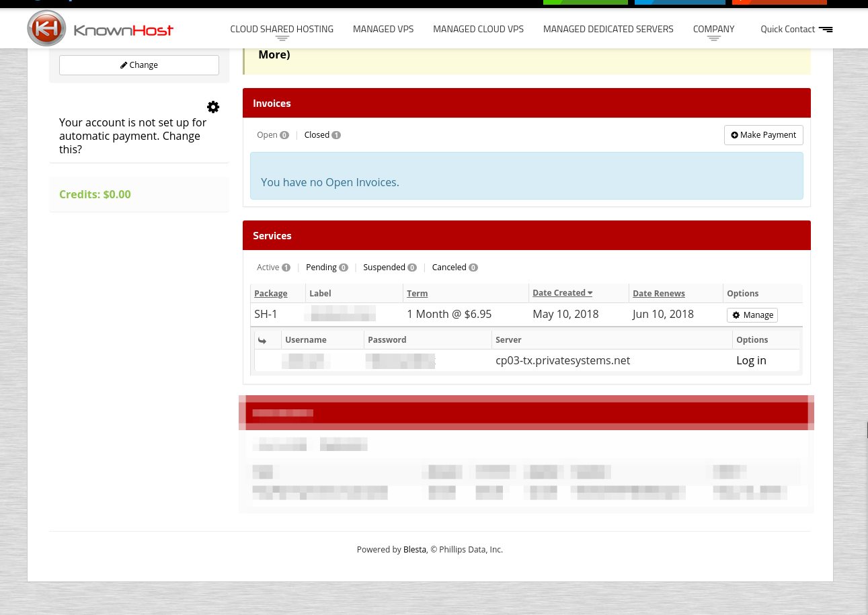This screenshot has width=868, height=615.
Task: Manage the SH-1 service
Action: (752, 315)
